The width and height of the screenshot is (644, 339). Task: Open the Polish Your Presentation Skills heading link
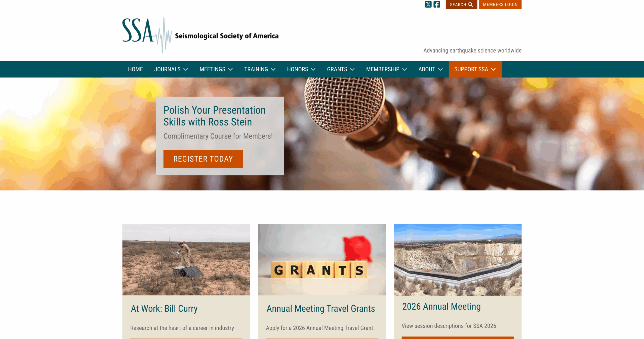(214, 116)
